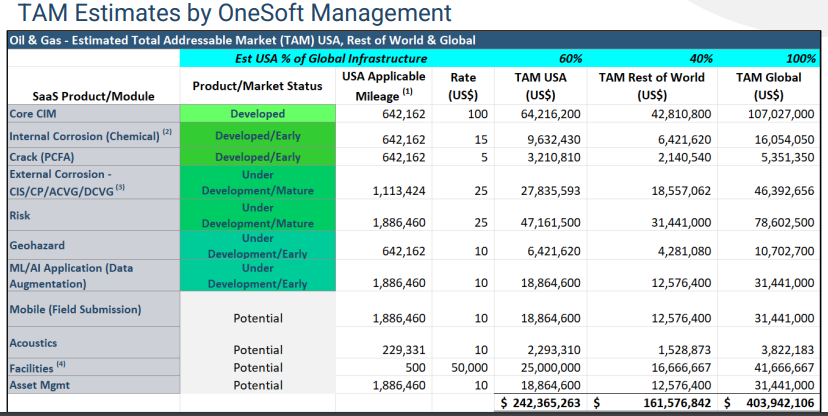Click the 'TAM USA (US$)' column header

(x=540, y=86)
